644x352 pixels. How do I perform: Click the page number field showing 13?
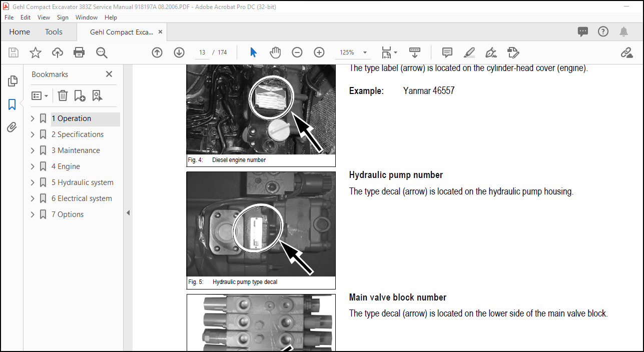coord(202,52)
